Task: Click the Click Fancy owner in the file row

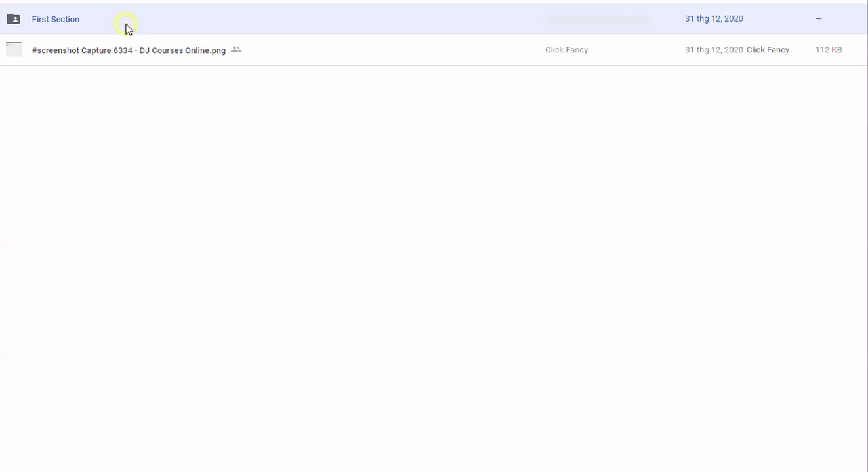Action: point(566,50)
